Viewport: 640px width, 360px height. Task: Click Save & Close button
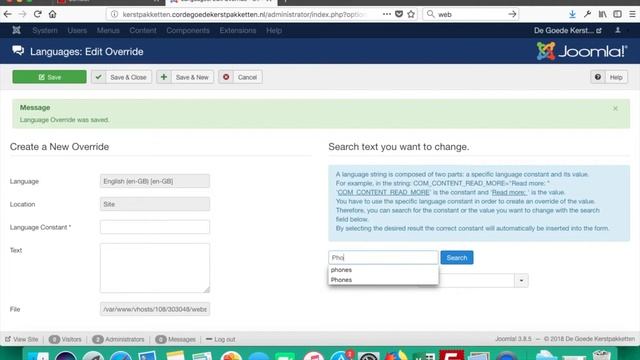[122, 77]
